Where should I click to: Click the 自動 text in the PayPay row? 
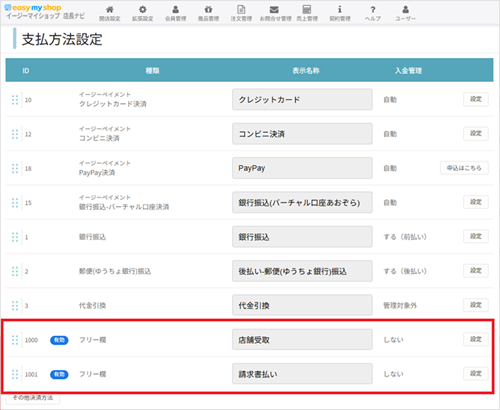click(x=390, y=168)
